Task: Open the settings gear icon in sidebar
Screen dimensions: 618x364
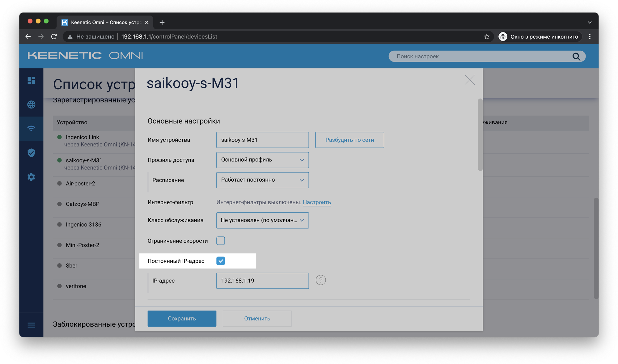Action: tap(31, 177)
